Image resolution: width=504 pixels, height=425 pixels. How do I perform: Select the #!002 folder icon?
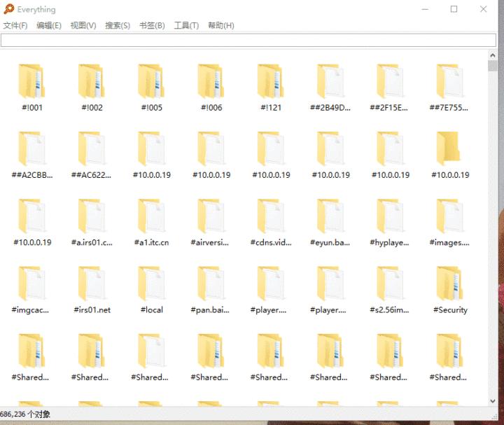click(x=91, y=81)
